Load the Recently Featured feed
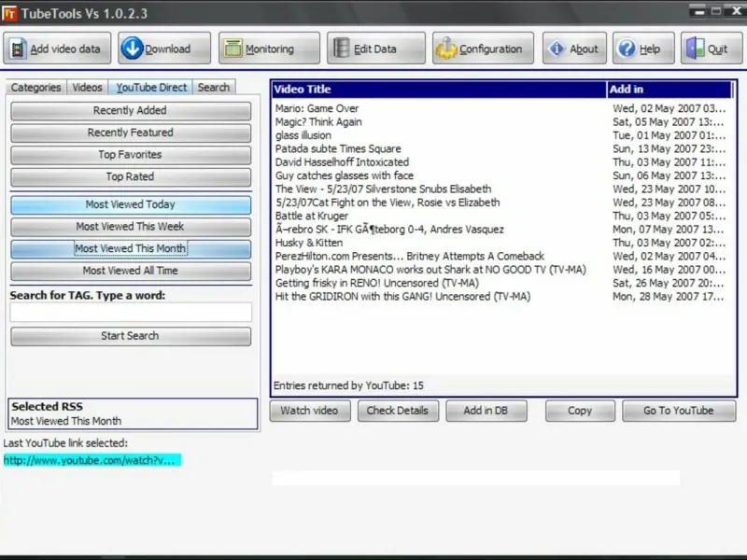Screen dimensions: 747x560 click(x=131, y=133)
